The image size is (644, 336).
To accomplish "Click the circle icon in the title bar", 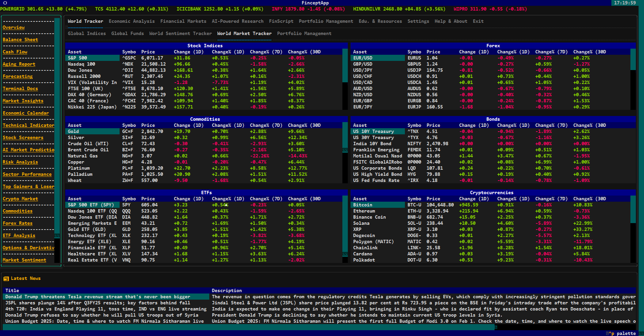I will click(x=5, y=3).
